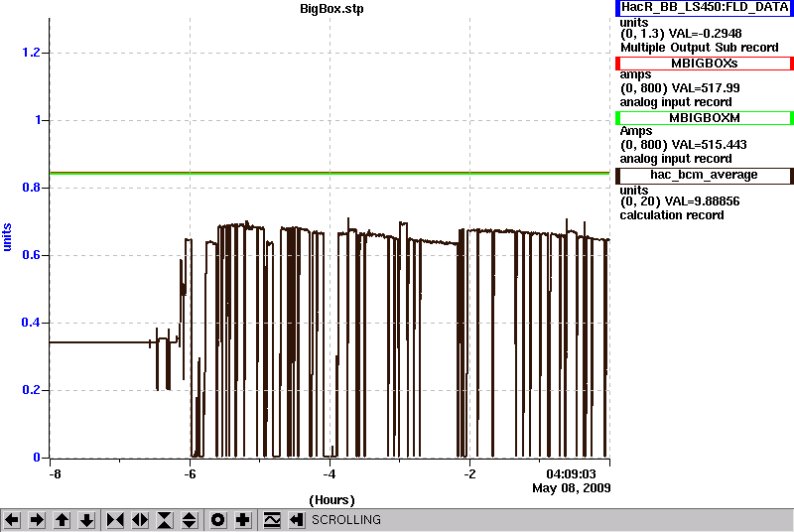Screen dimensions: 794x532
Task: Zoom out vertically using the up-down triangles icon
Action: pos(190,520)
